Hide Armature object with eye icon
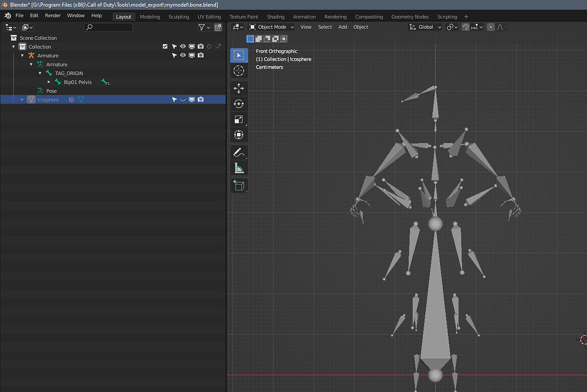587x392 pixels. click(x=183, y=56)
